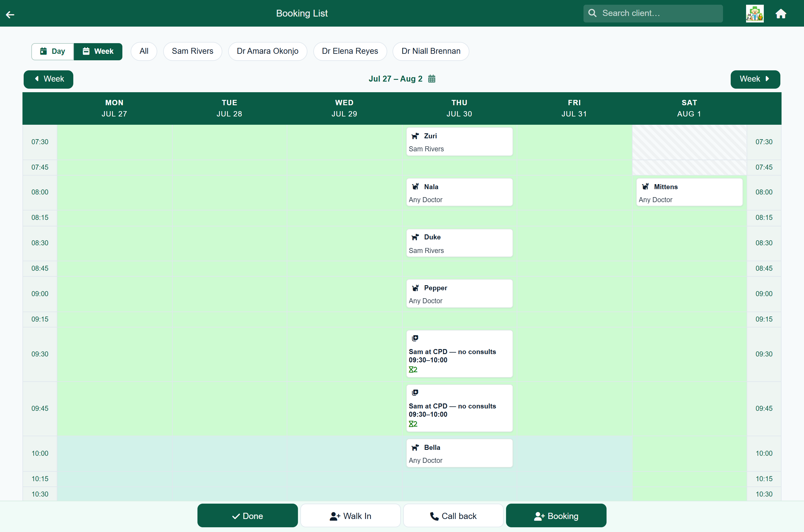This screenshot has height=532, width=804.
Task: Click the dog icon on Bella's booking
Action: tap(415, 447)
